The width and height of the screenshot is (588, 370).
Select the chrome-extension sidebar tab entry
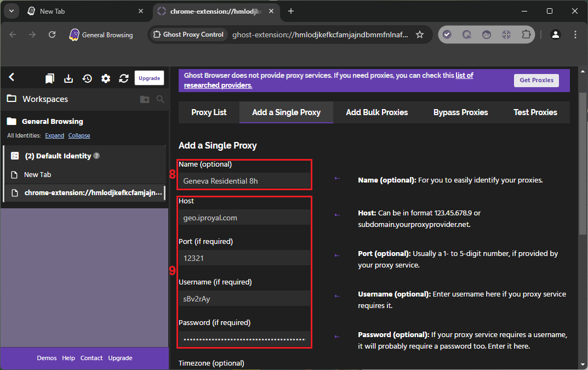point(84,193)
